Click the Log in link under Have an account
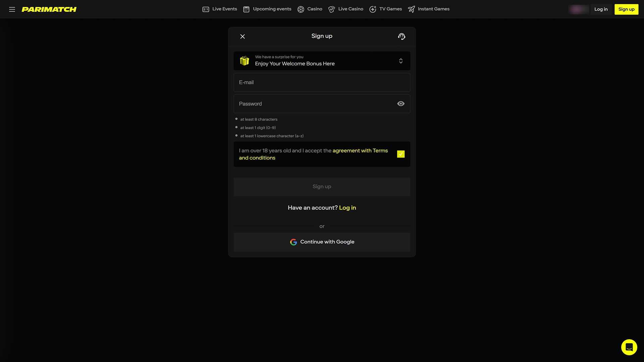Viewport: 644px width, 362px height. click(347, 207)
